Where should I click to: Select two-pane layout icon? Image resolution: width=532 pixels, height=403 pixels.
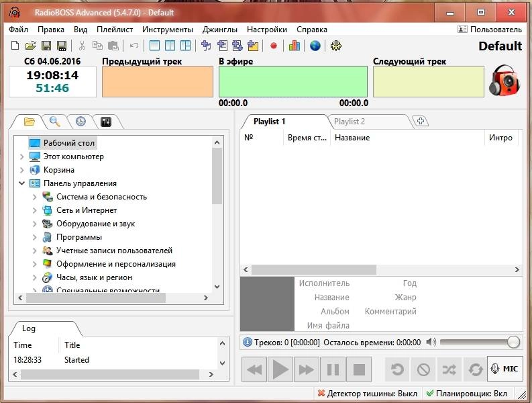pos(170,46)
